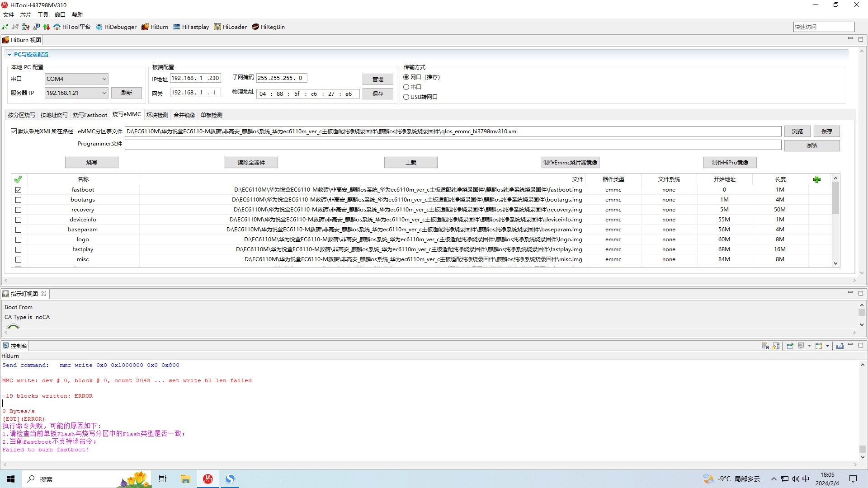
Task: Click the grayed disconnect icon in toolbar
Action: [15, 27]
